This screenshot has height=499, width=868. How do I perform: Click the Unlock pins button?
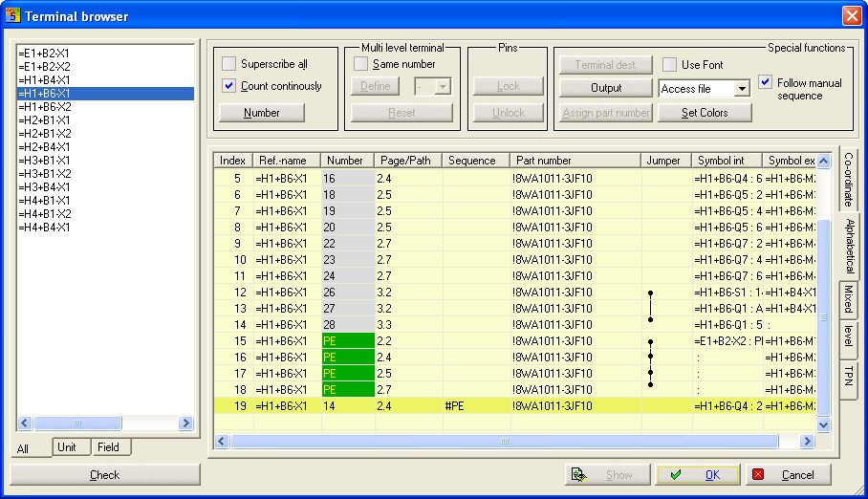509,113
